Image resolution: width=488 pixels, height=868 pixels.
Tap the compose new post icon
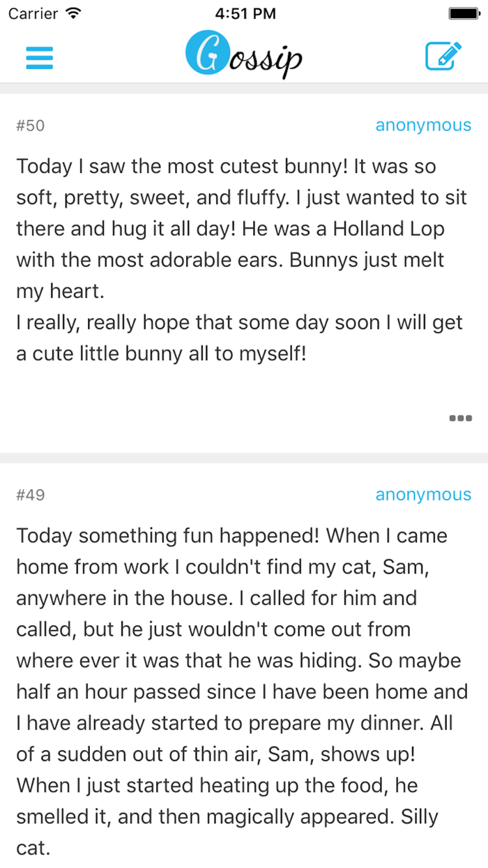(443, 57)
